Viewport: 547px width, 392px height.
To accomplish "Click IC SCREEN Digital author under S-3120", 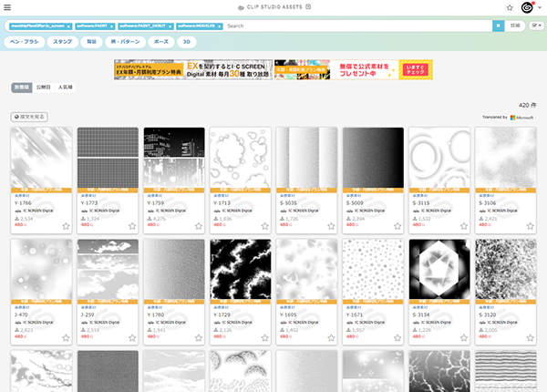I will 502,322.
